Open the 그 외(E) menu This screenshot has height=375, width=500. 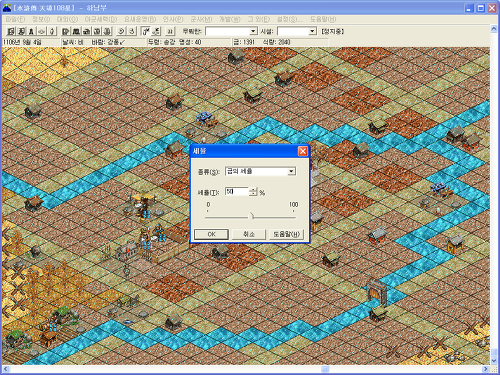tap(259, 19)
